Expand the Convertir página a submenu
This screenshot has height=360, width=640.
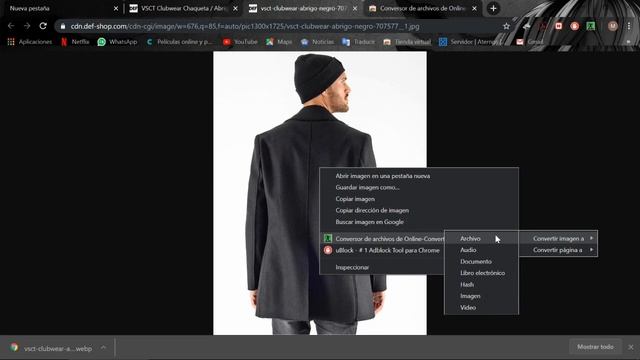[558, 250]
